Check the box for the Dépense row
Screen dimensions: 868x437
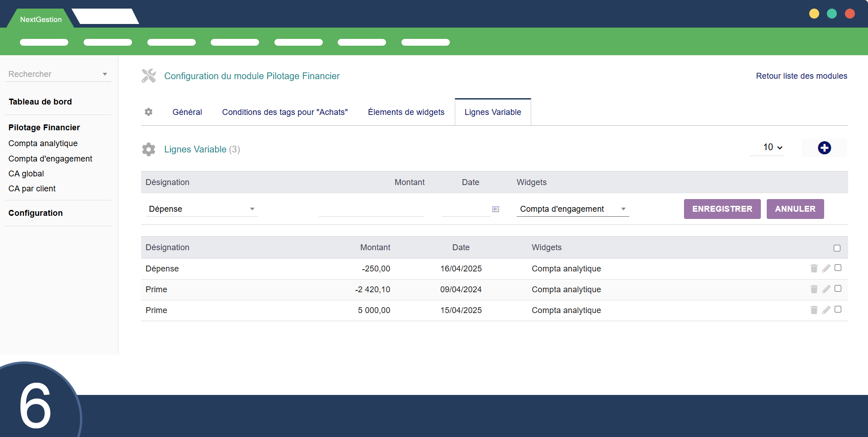[x=838, y=268]
